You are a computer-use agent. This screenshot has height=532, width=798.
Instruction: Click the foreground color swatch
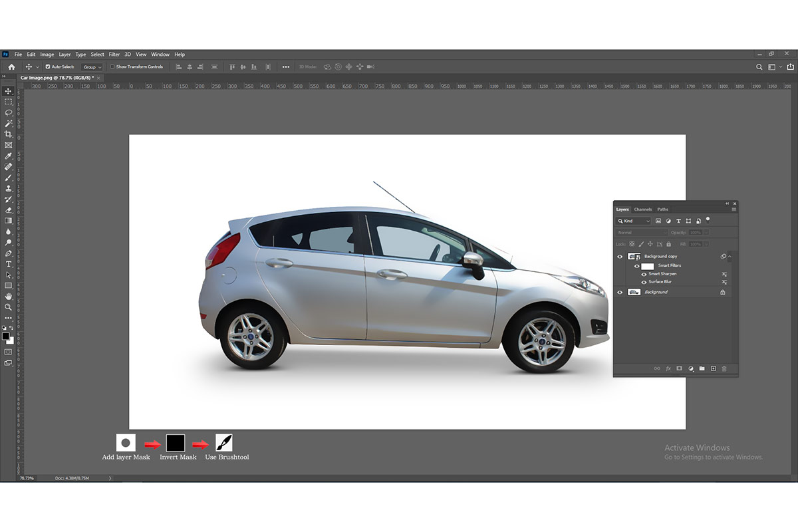tap(6, 336)
